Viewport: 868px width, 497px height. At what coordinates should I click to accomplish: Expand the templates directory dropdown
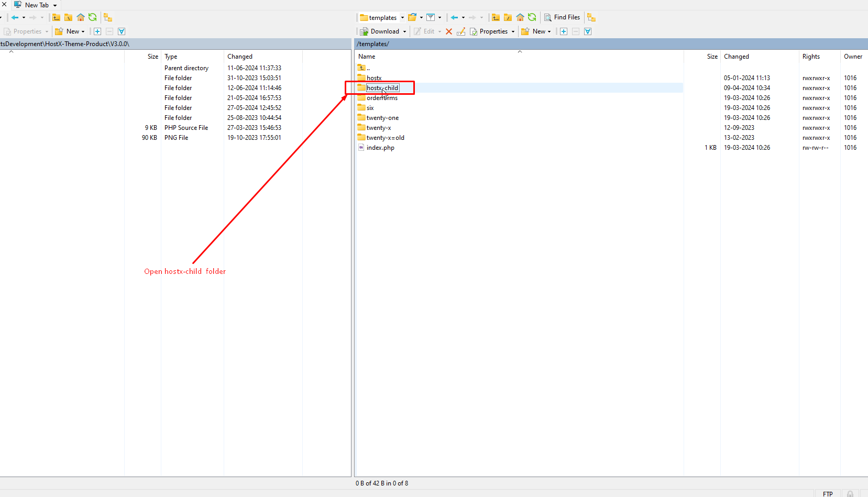click(x=402, y=18)
